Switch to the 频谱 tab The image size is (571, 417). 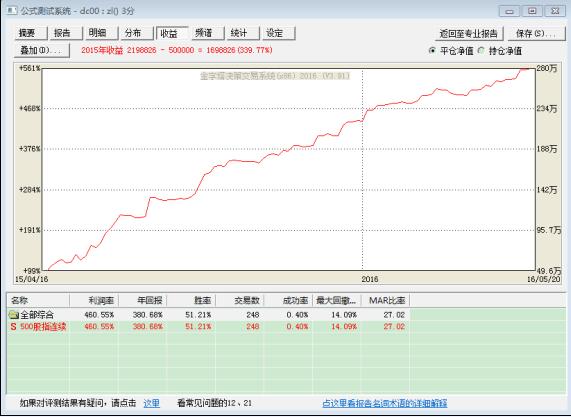click(x=207, y=33)
